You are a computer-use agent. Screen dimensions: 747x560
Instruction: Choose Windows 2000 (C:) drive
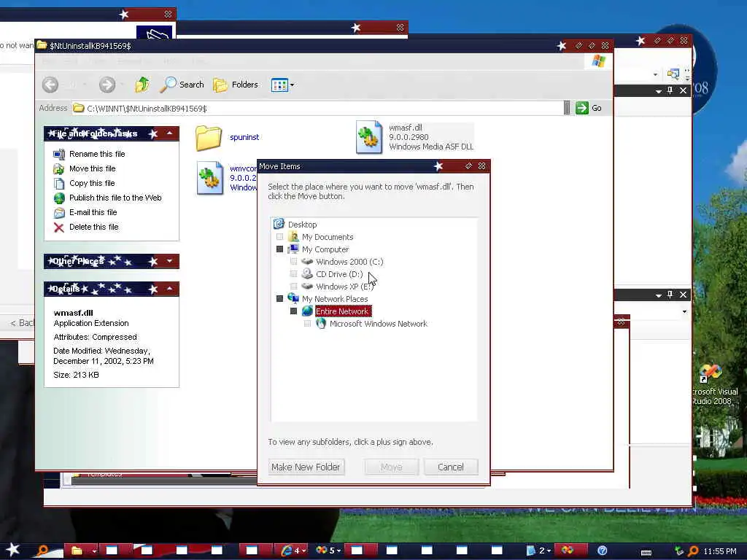tap(349, 262)
